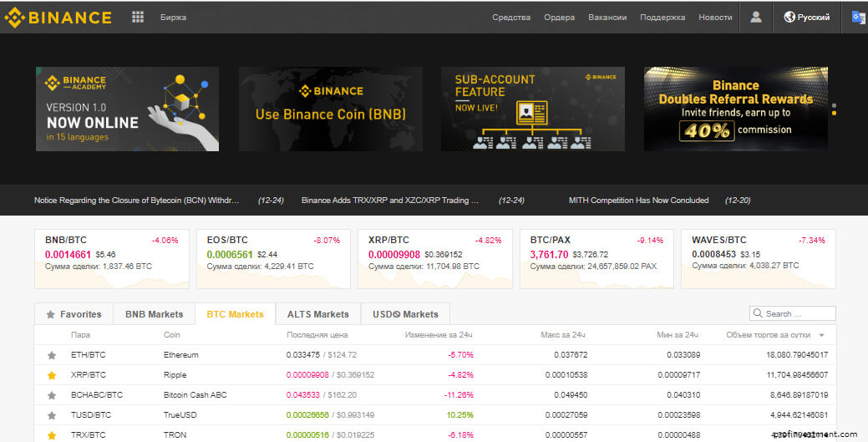Open the XRP/BTC ticker card
This screenshot has height=442, width=868.
pos(435,259)
